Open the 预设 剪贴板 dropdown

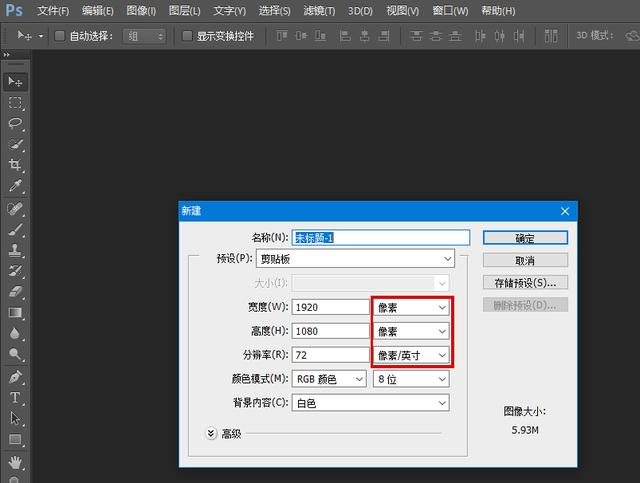[355, 259]
